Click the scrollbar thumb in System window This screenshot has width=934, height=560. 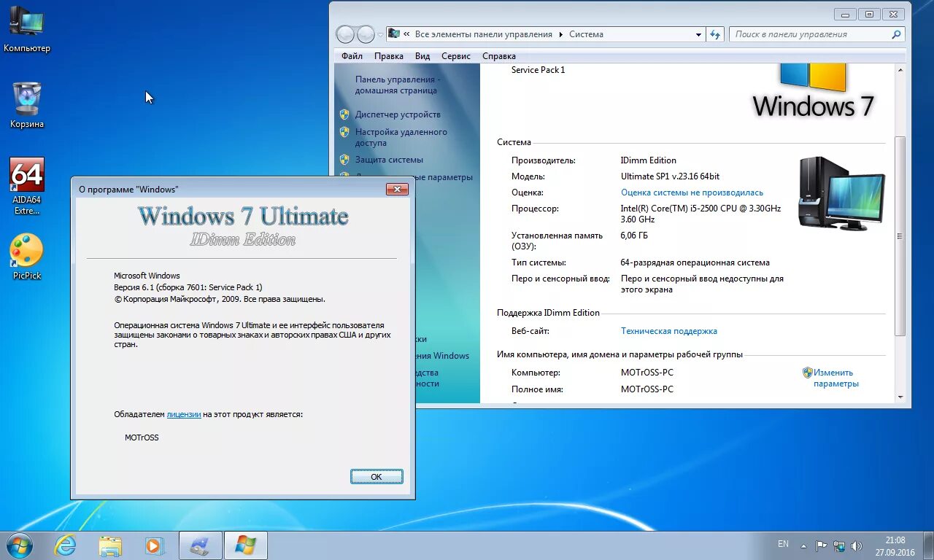coord(900,236)
